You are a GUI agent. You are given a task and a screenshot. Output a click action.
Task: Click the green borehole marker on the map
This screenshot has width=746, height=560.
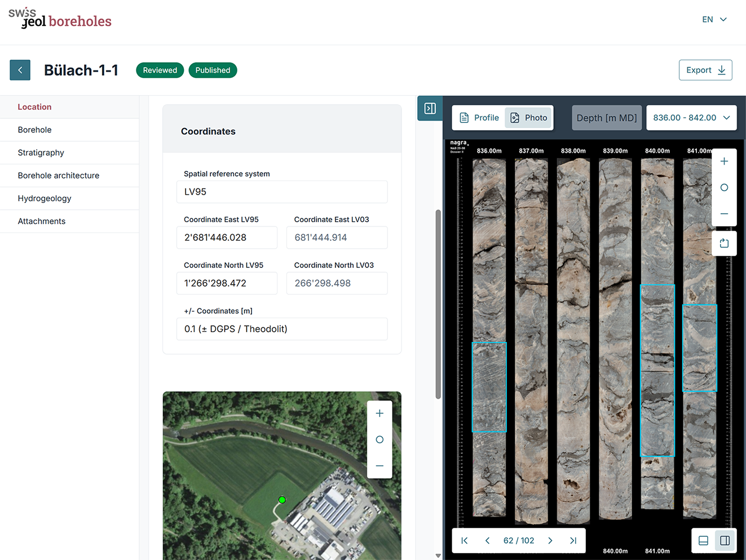282,500
